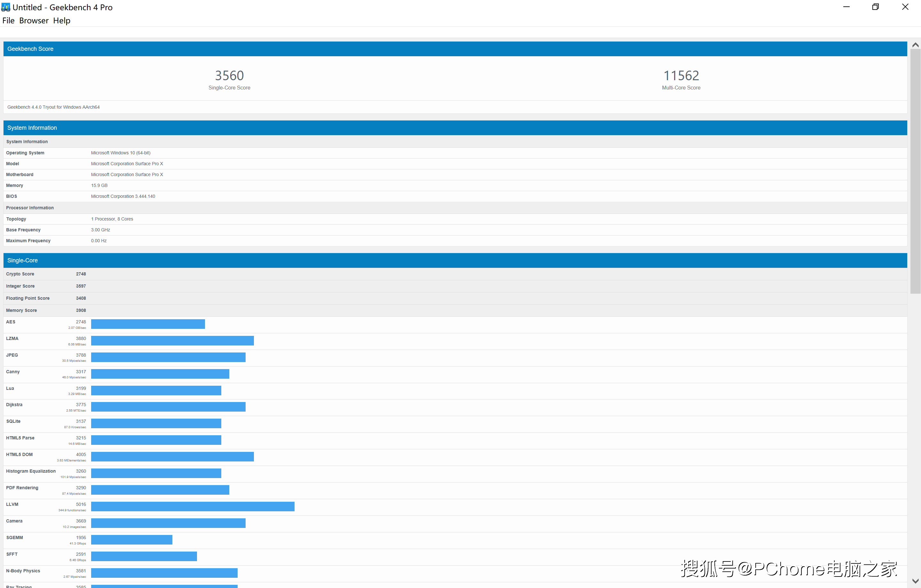Click the LZMA result bar
This screenshot has height=588, width=921.
coord(172,341)
